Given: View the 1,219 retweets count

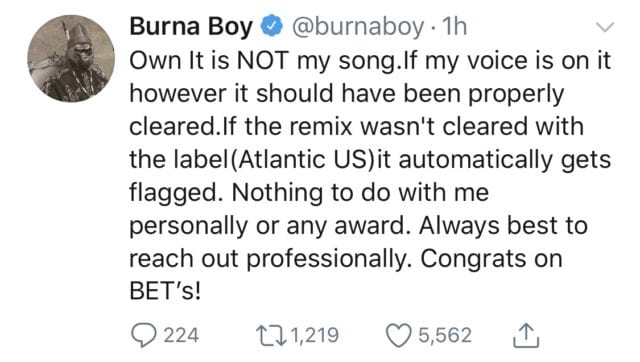Looking at the screenshot, I should tap(315, 335).
